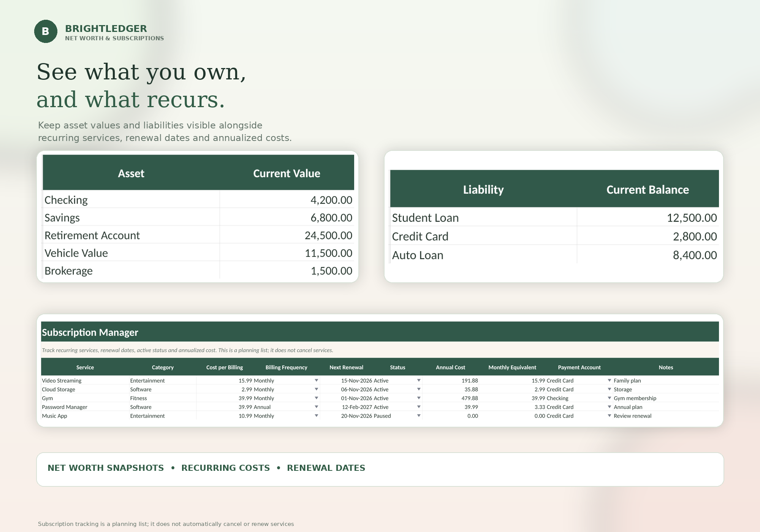Open the Checking payment account dropdown for Gym
This screenshot has height=532, width=760.
coord(610,398)
